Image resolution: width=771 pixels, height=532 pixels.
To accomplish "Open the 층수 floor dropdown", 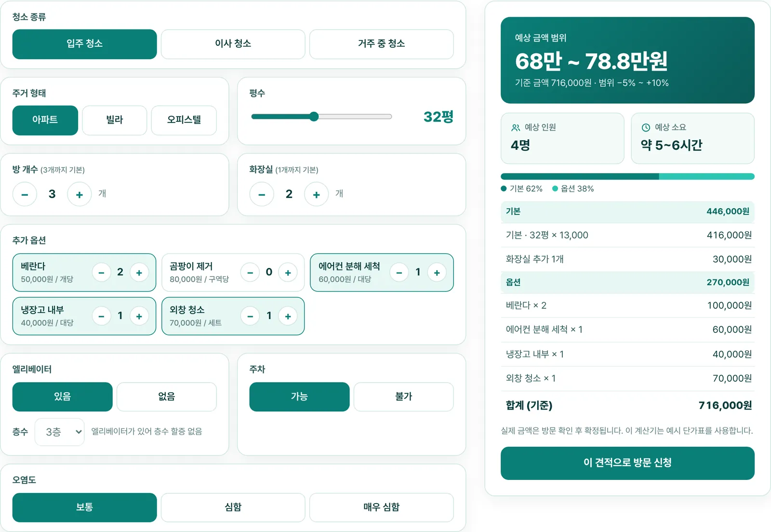I will tap(60, 432).
